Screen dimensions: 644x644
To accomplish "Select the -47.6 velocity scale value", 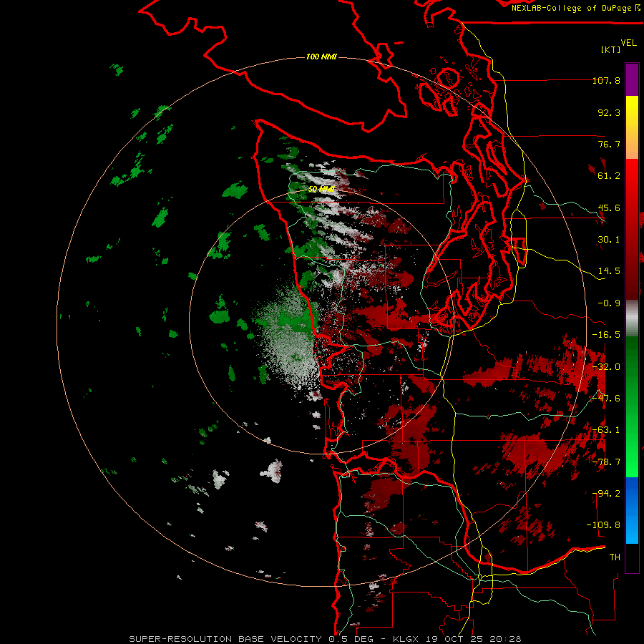I will coord(606,399).
